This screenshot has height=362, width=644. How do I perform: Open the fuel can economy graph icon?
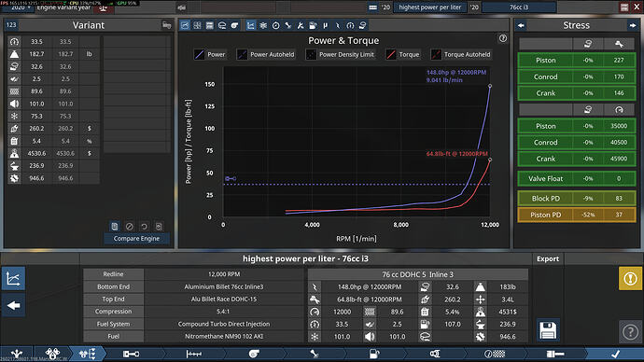(x=313, y=25)
